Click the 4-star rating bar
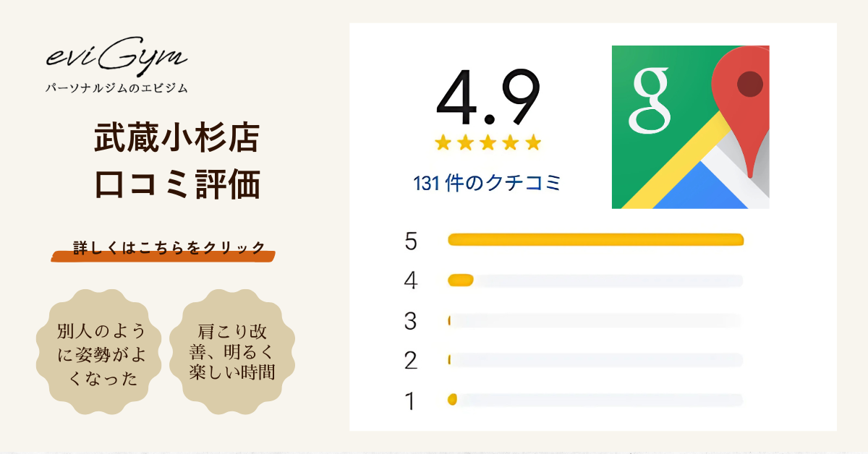 (595, 280)
